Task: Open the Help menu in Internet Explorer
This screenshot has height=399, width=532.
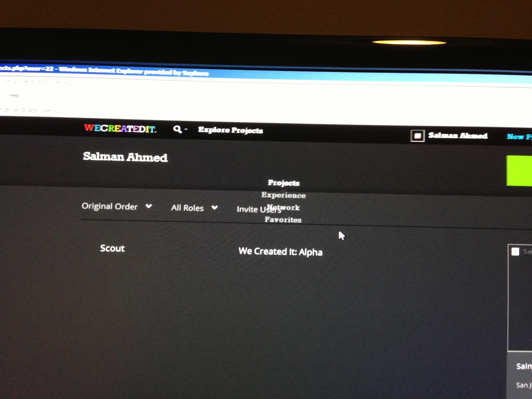Action: (x=14, y=96)
